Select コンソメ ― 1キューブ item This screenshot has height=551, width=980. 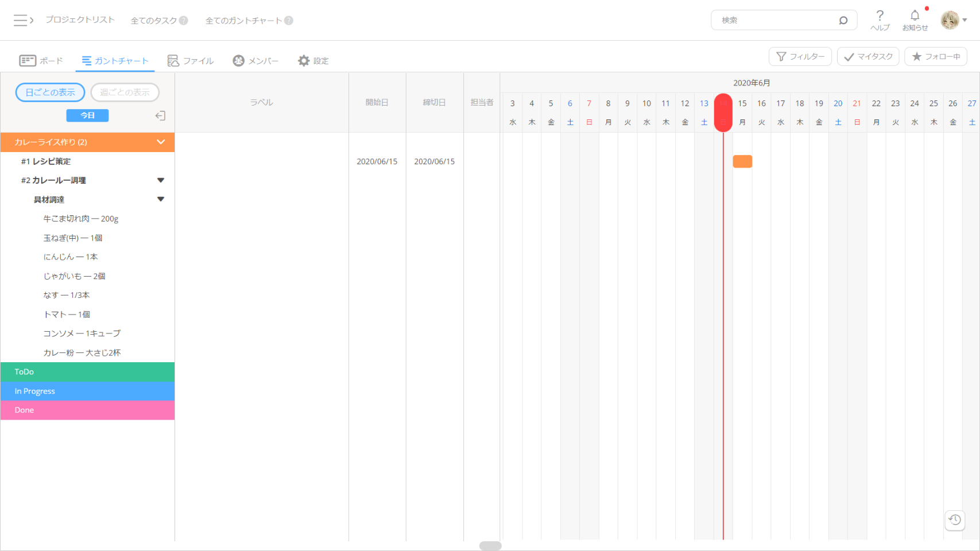pyautogui.click(x=82, y=333)
